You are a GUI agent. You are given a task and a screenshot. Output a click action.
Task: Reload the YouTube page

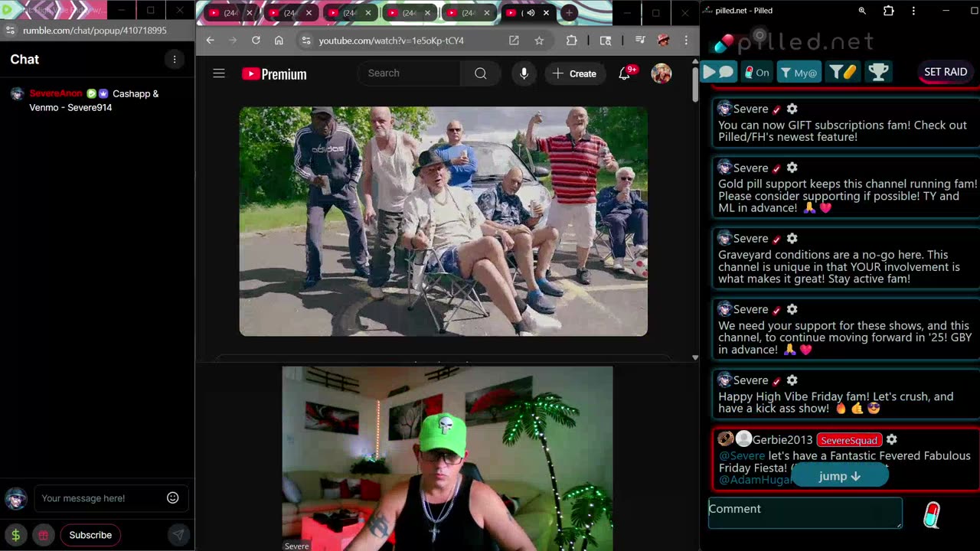pyautogui.click(x=256, y=41)
